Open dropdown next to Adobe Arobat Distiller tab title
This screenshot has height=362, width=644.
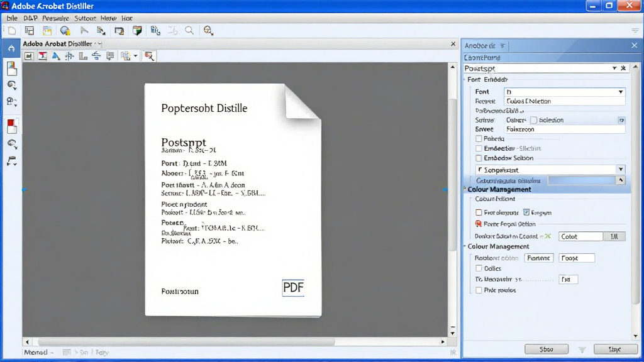coord(99,44)
